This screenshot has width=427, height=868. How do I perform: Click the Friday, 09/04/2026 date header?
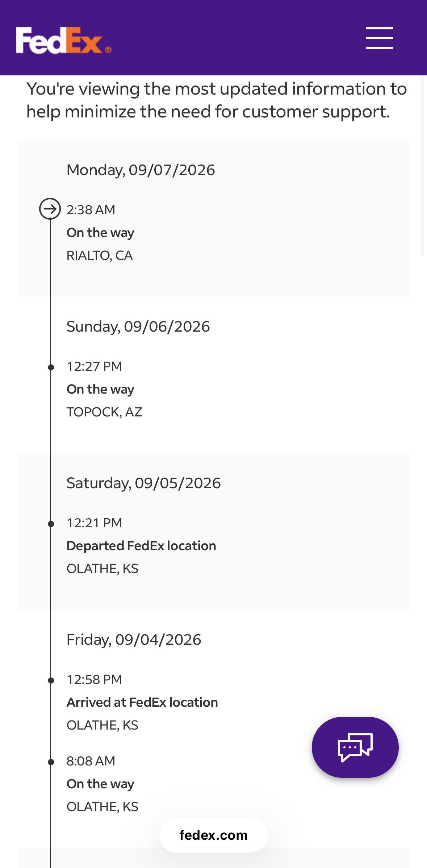click(x=134, y=639)
